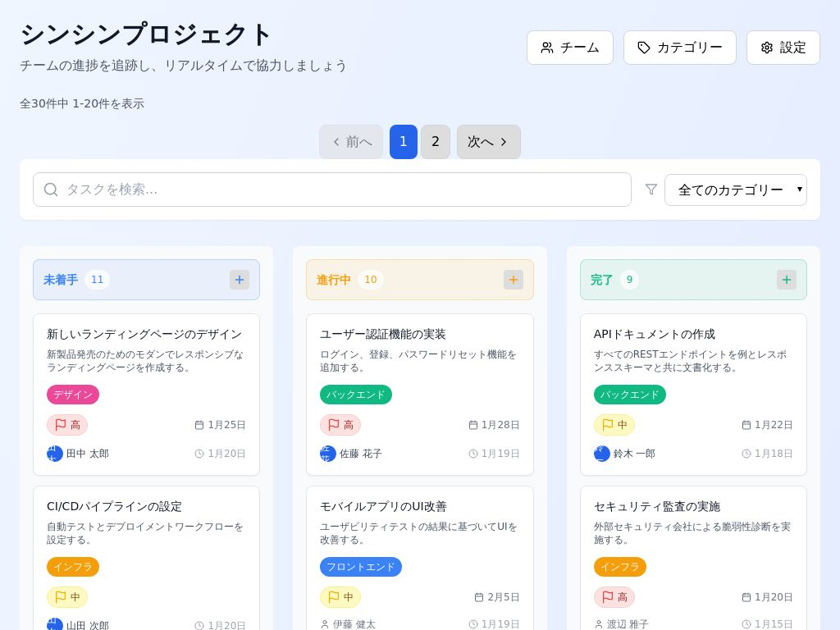
Task: Click the filter funnel icon
Action: [651, 189]
